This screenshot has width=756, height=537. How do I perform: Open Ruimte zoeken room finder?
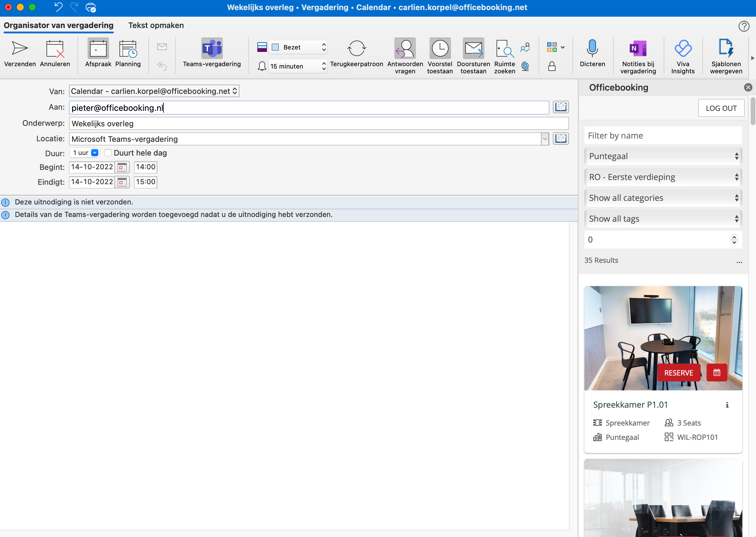click(505, 56)
